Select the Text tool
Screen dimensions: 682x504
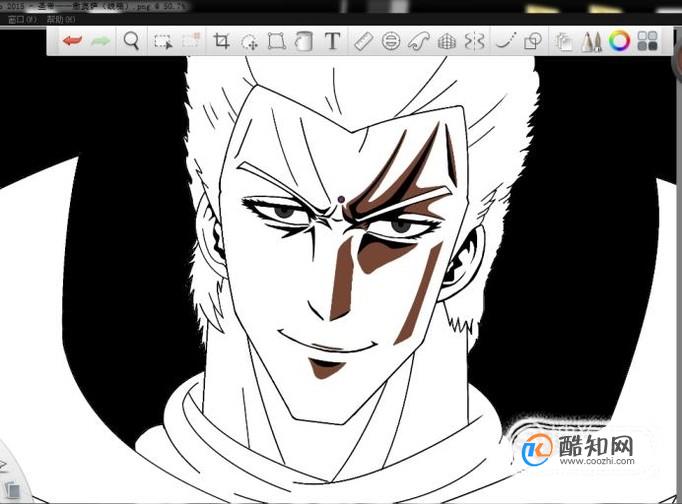coord(332,41)
